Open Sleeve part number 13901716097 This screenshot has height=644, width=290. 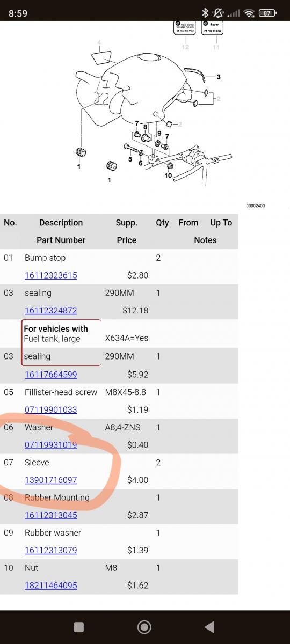click(51, 480)
